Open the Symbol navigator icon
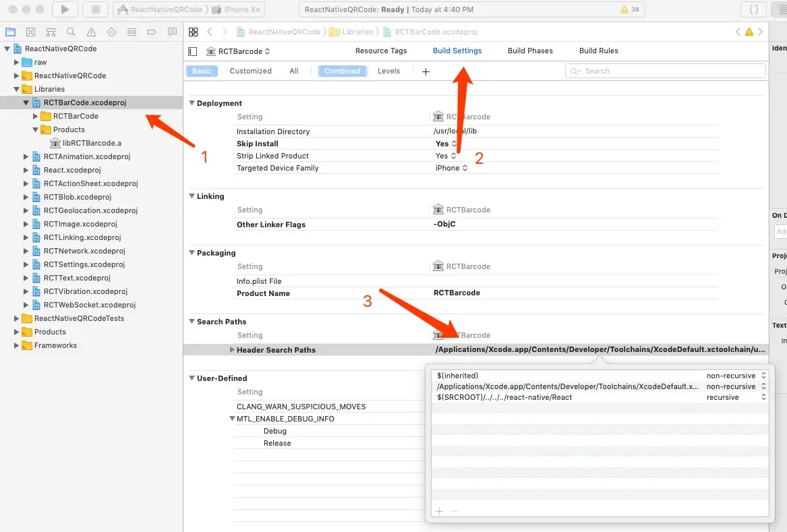The image size is (787, 532). pos(51,32)
